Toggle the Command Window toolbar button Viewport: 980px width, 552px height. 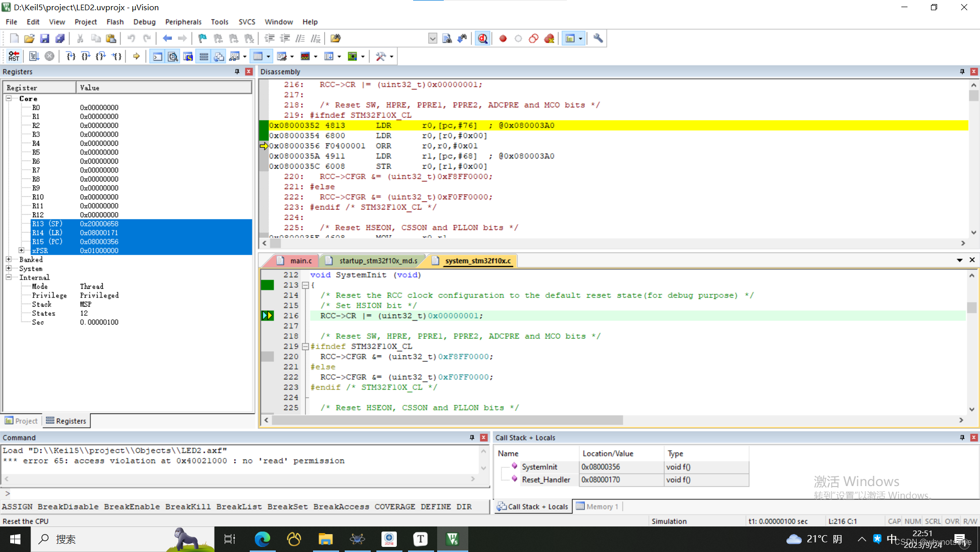click(158, 56)
